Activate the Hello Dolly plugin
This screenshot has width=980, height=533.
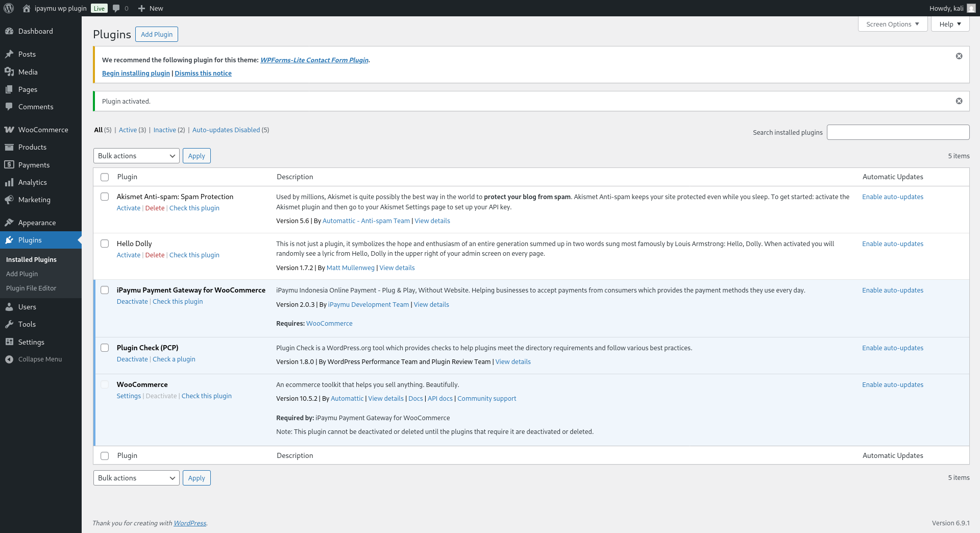[x=129, y=255]
